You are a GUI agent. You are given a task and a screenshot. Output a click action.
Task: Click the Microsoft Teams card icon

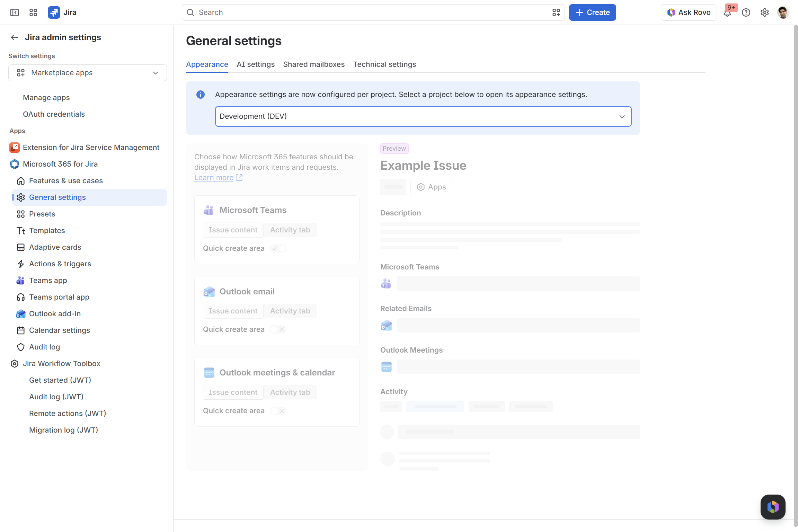point(209,210)
